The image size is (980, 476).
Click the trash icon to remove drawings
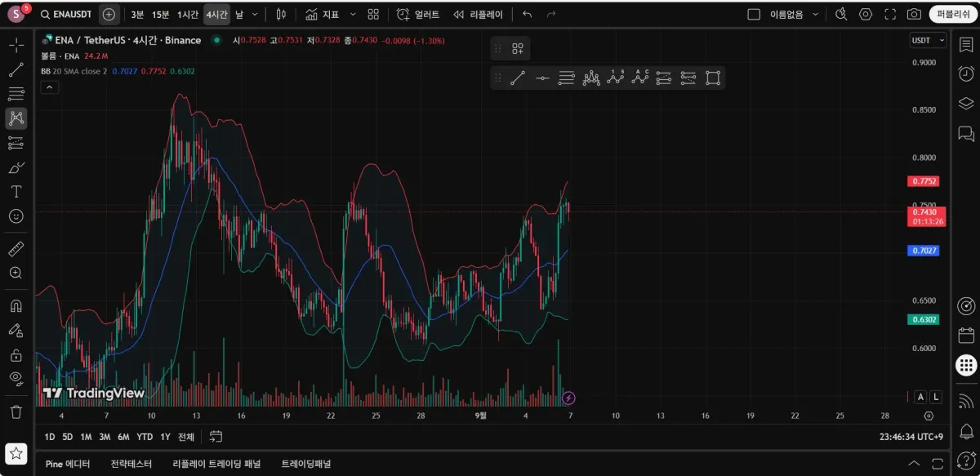[x=16, y=411]
